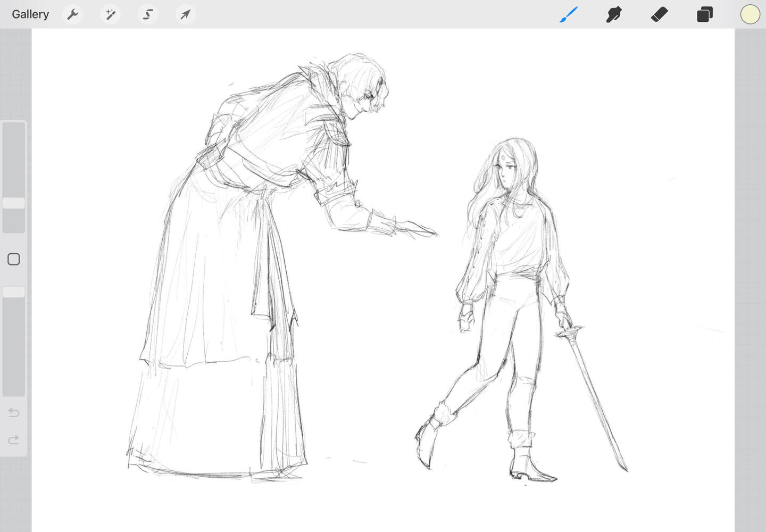Redo the last undone stroke
The width and height of the screenshot is (766, 532).
click(x=14, y=440)
